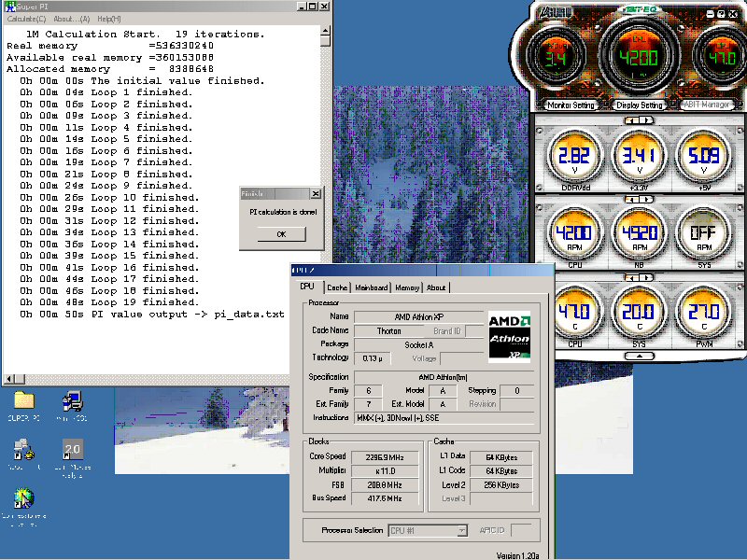Click the +5V gauge reading 5.09 V
Viewport: 747px width, 560px height.
click(704, 156)
